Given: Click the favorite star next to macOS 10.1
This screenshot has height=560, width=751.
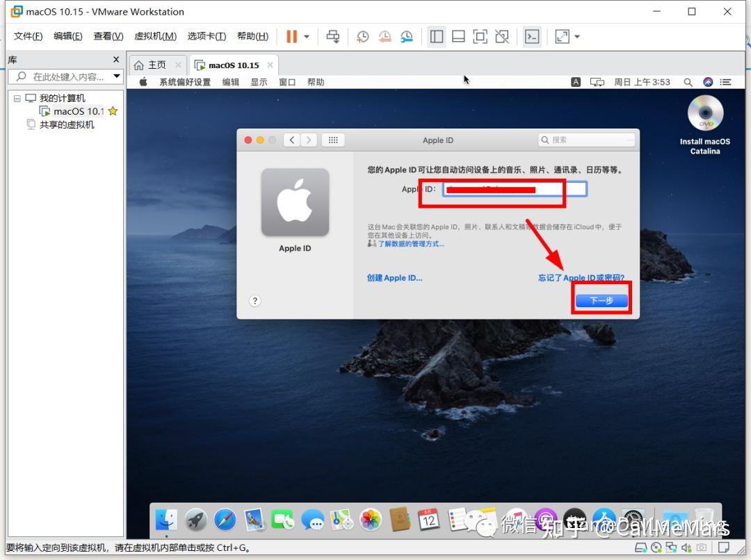Looking at the screenshot, I should [x=113, y=111].
